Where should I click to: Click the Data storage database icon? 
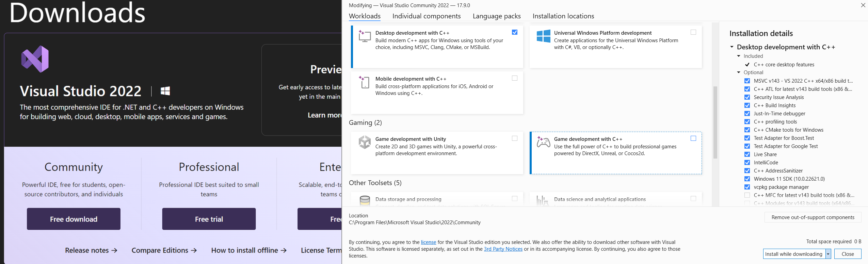click(x=365, y=201)
